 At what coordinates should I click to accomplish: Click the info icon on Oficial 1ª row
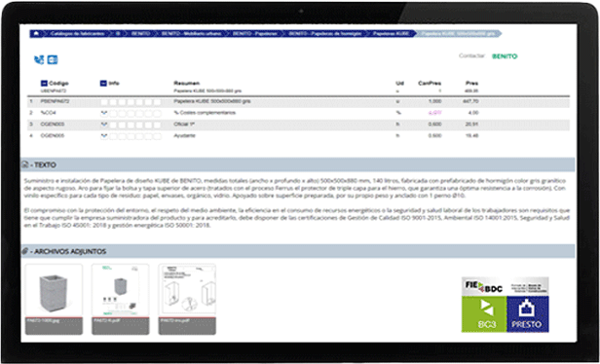click(x=103, y=125)
